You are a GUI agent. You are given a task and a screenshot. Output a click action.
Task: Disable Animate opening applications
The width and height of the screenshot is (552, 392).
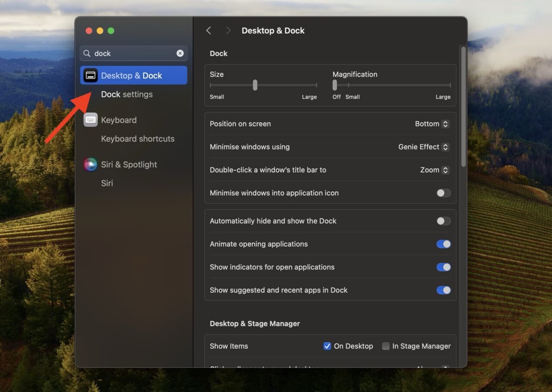(443, 244)
